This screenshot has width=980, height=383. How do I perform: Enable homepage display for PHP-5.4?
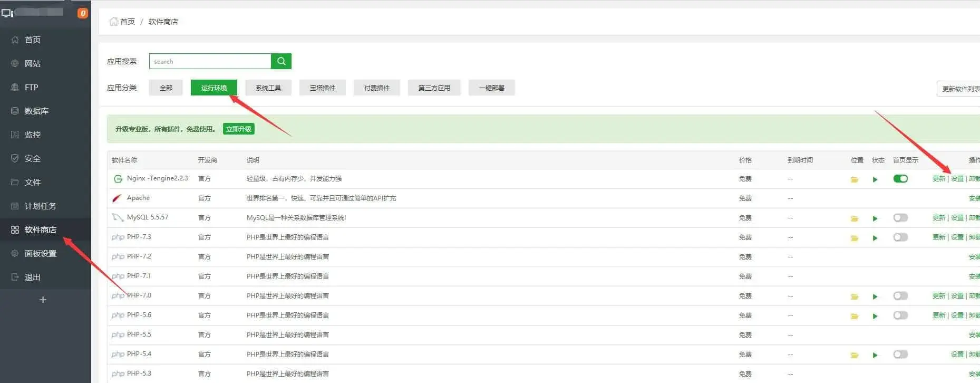point(900,355)
